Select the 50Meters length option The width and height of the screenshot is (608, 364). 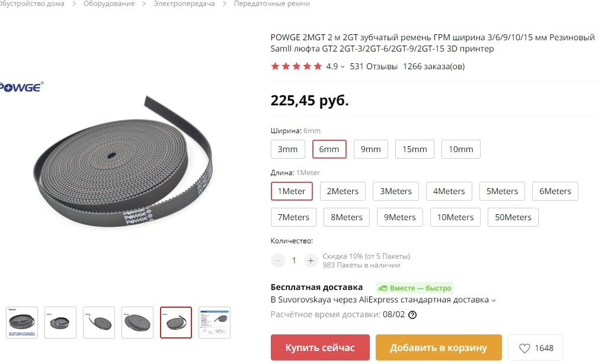513,217
